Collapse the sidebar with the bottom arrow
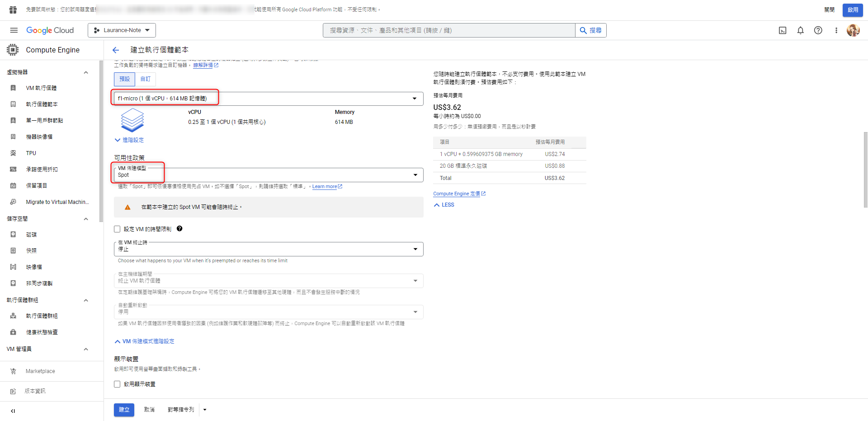 click(13, 411)
